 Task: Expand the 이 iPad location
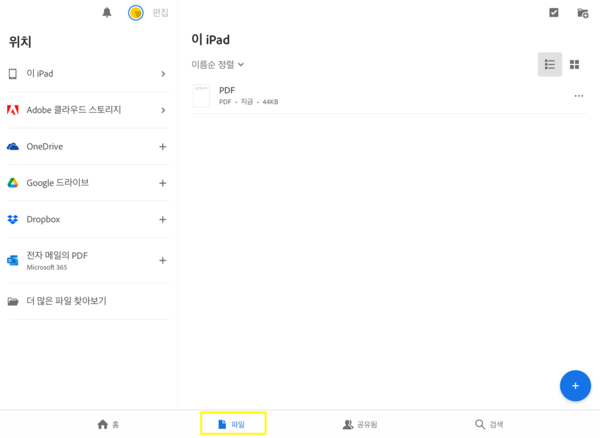(163, 74)
